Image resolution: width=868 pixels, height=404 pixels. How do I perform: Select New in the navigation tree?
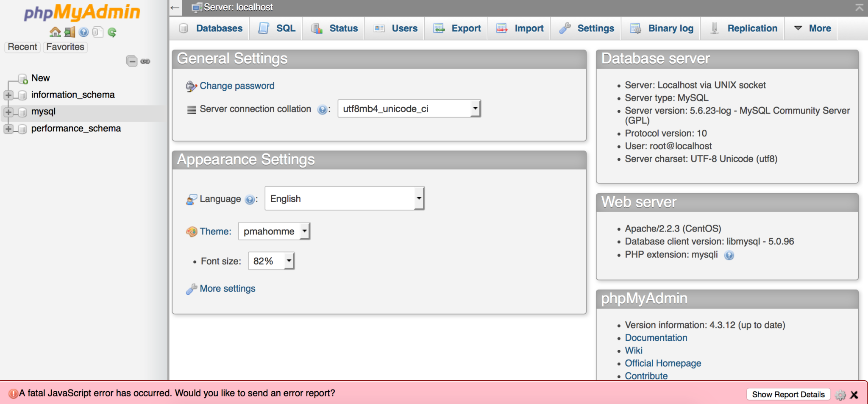(x=40, y=78)
